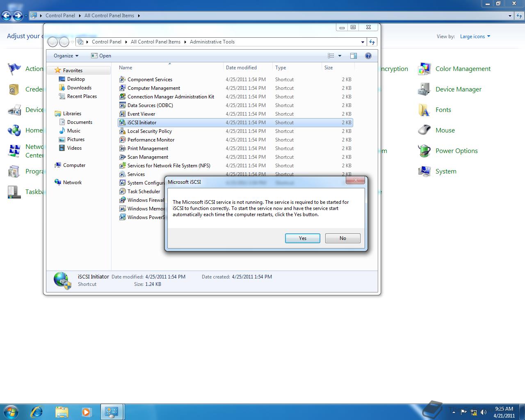Screen dimensions: 525x420
Task: Select the Task Scheduler icon
Action: coord(122,192)
